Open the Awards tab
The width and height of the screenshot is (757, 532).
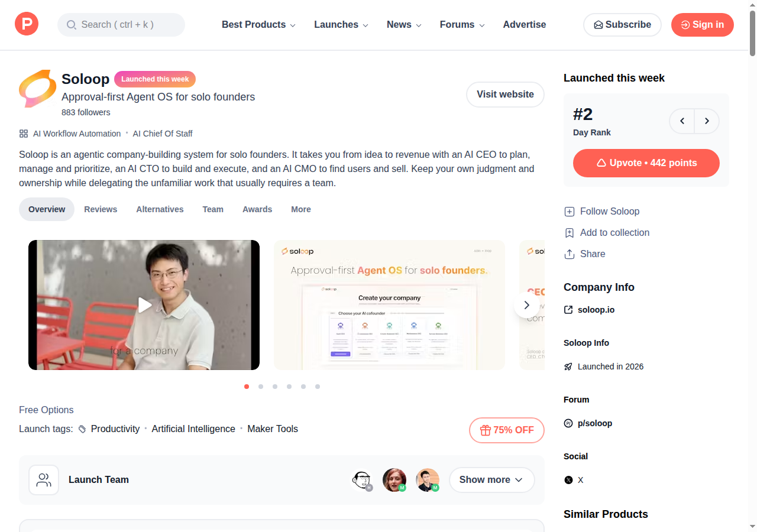tap(257, 209)
